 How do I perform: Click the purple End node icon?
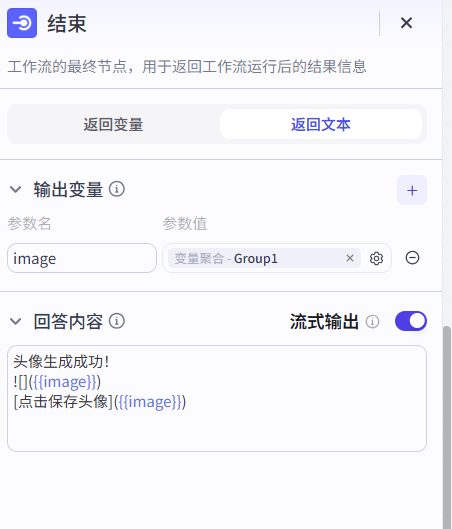(x=22, y=23)
